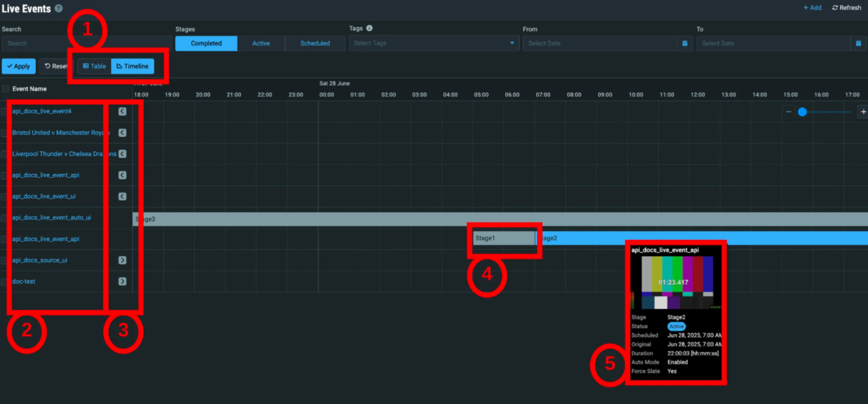Filter by Active stage
The height and width of the screenshot is (404, 868).
tap(261, 44)
